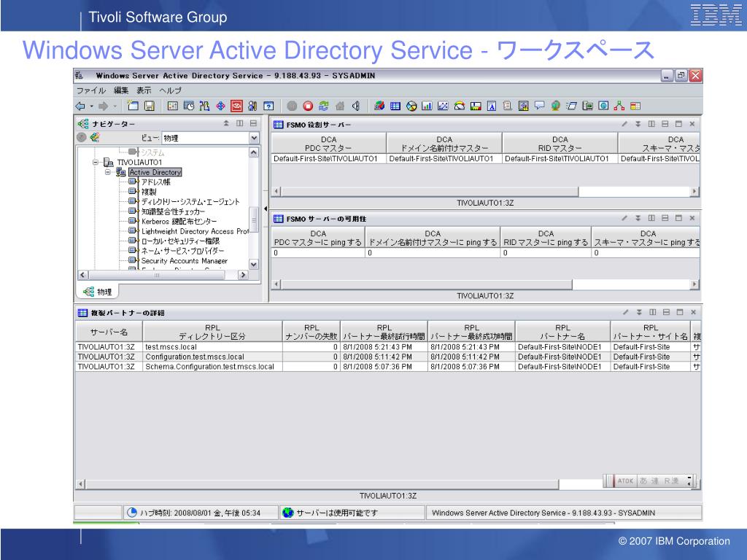Click the red Stop toolbar icon
The height and width of the screenshot is (560, 747).
coord(308,106)
